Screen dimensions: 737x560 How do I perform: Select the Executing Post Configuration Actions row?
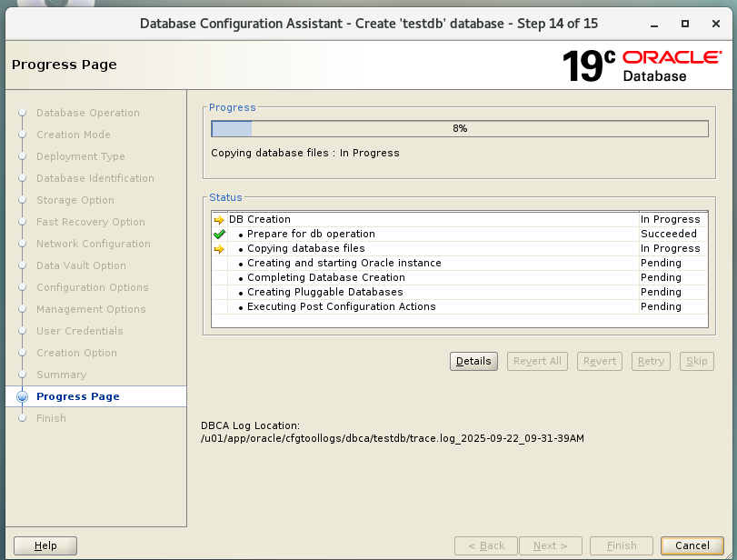coord(342,307)
